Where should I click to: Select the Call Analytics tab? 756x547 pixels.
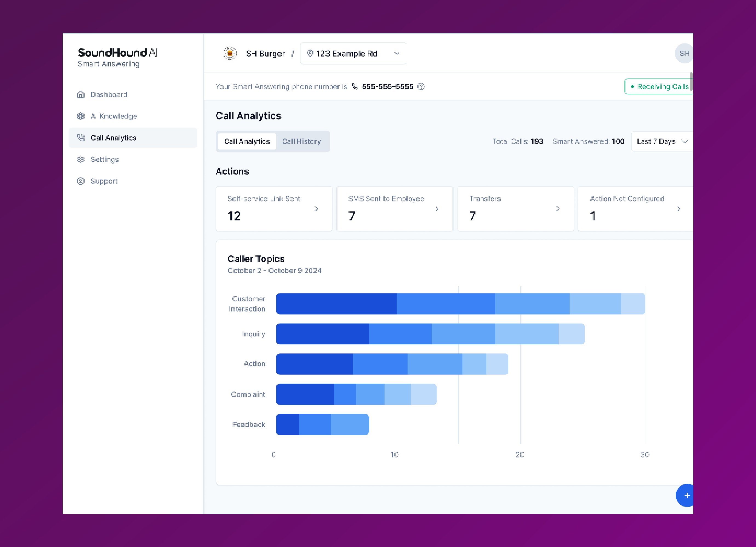[247, 142]
